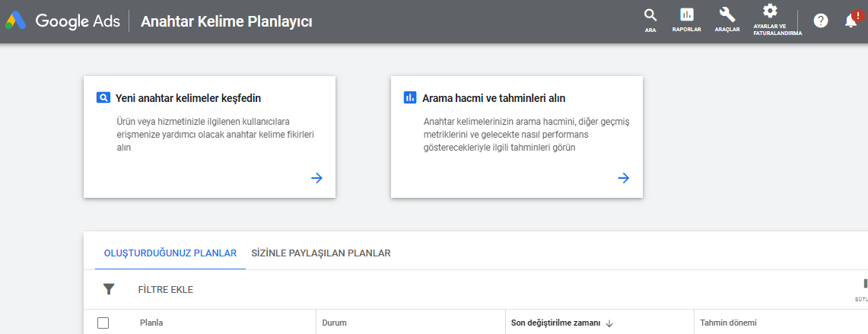Click the Arama hacmi card description text
Screen dimensions: 868x334
526,135
